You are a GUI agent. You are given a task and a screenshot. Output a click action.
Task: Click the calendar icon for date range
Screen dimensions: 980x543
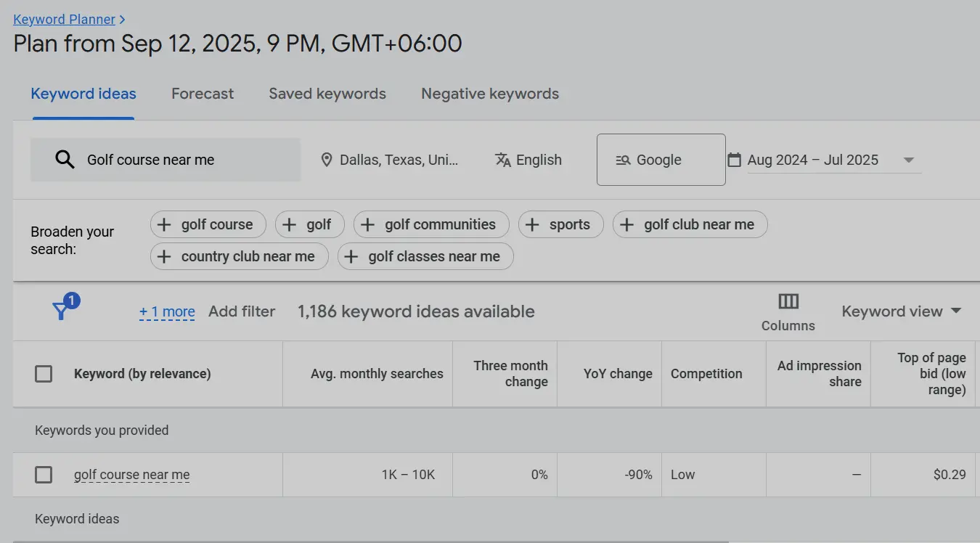click(x=735, y=159)
